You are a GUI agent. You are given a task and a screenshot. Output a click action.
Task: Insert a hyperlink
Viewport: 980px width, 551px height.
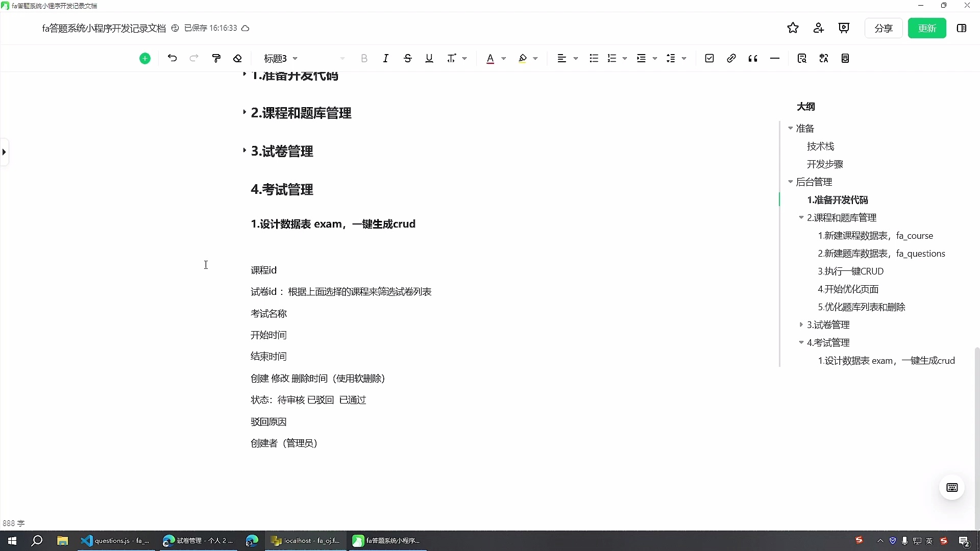point(731,58)
